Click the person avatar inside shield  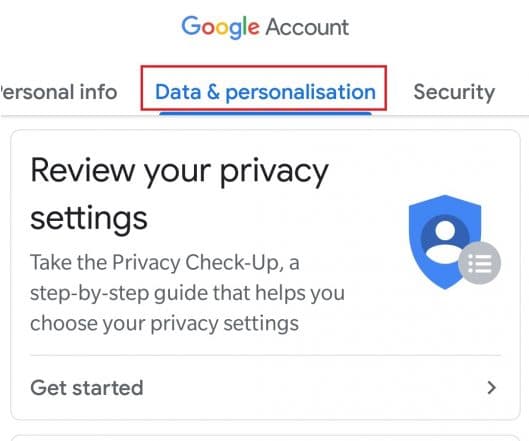click(445, 240)
